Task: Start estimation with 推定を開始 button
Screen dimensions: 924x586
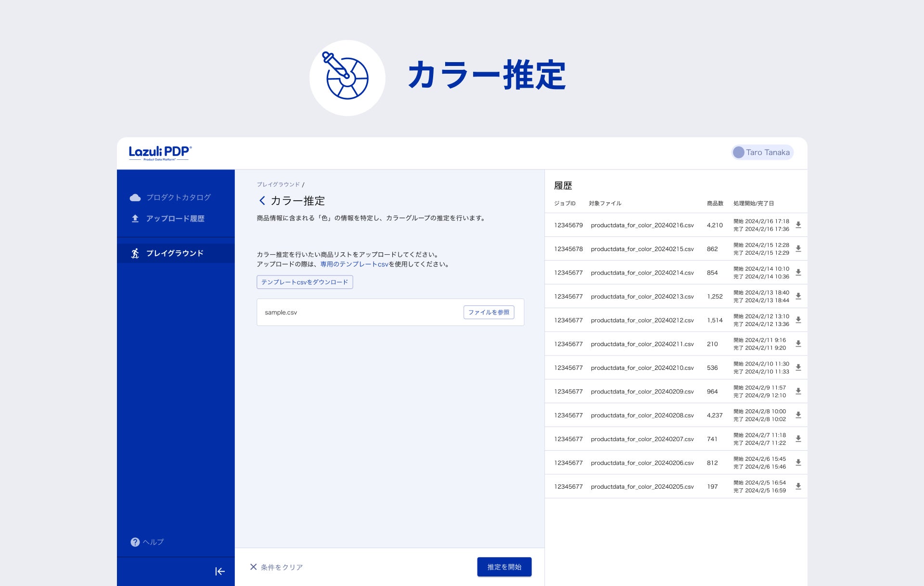Action: (x=504, y=567)
